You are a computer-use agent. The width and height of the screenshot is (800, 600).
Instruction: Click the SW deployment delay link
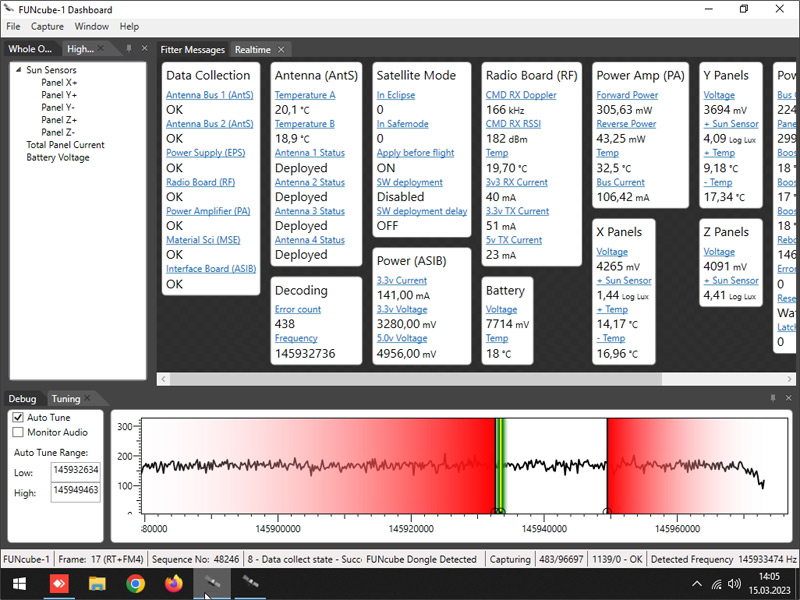point(422,211)
